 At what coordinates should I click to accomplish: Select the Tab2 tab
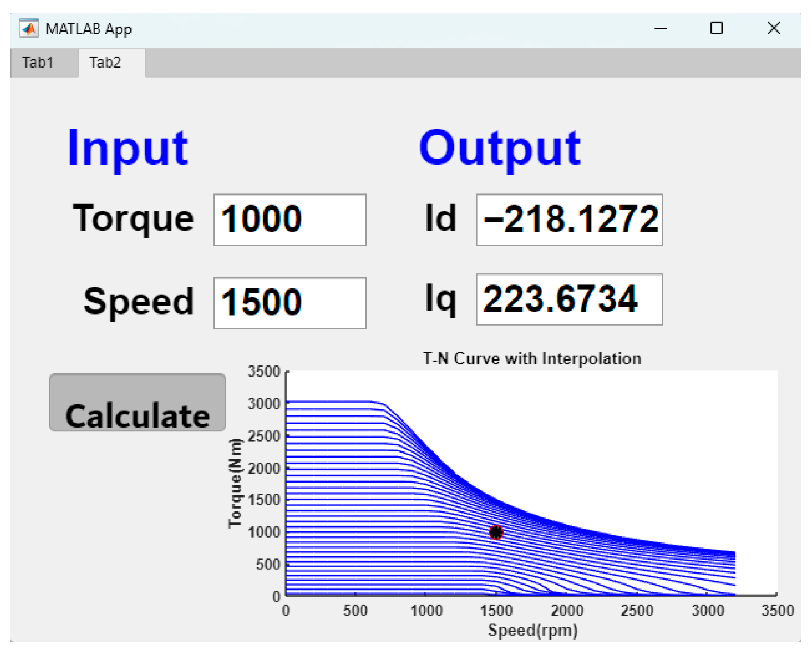click(x=105, y=63)
